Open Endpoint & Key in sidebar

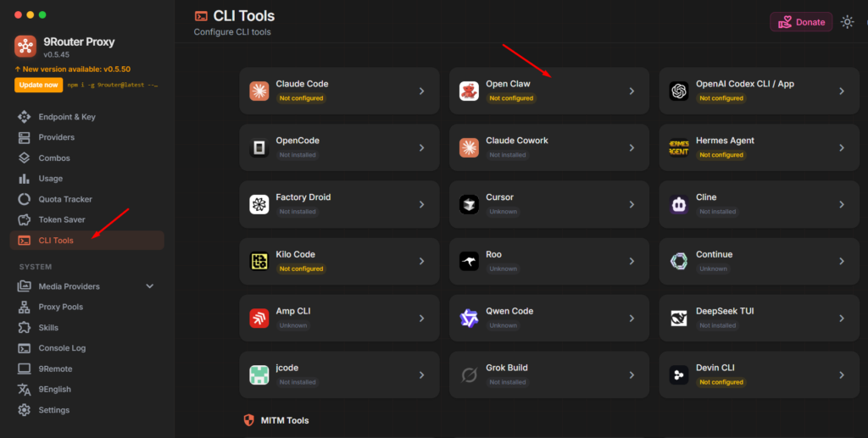[x=87, y=117]
